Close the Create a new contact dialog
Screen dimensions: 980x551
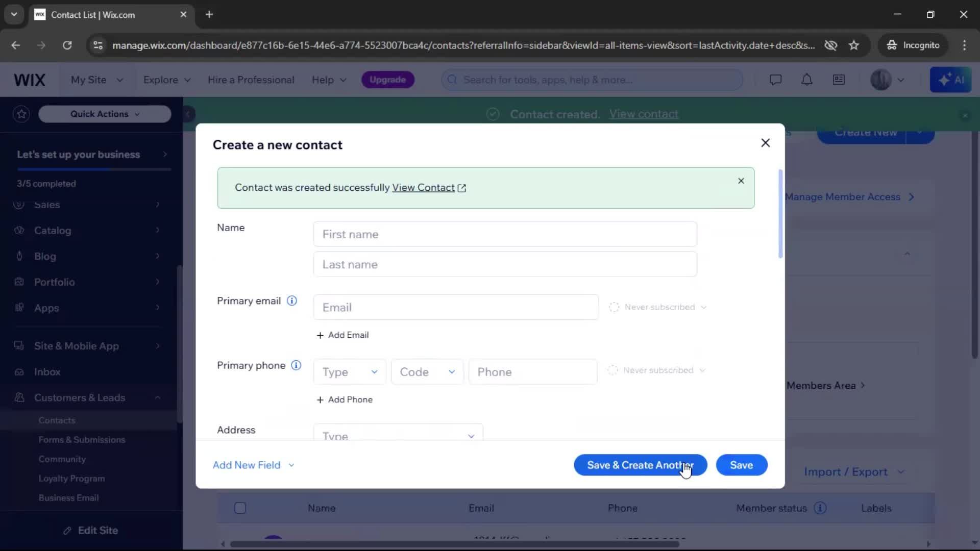click(x=765, y=143)
